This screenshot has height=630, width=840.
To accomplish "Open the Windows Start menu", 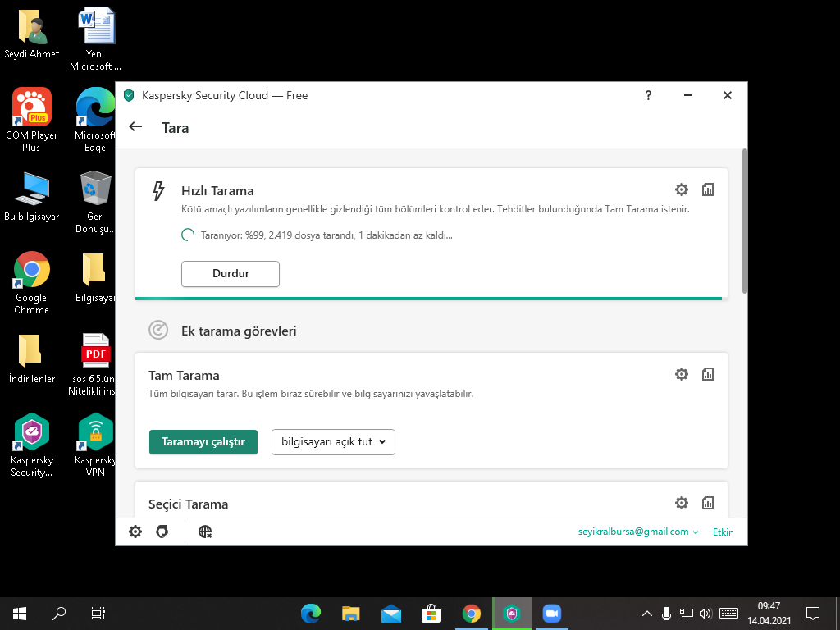I will click(x=20, y=614).
